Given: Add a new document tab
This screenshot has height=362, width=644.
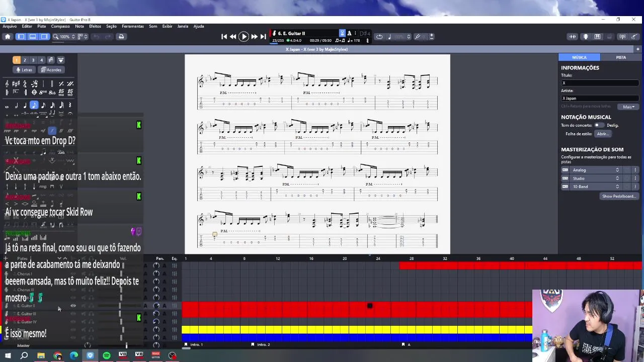Looking at the screenshot, I should [x=638, y=49].
